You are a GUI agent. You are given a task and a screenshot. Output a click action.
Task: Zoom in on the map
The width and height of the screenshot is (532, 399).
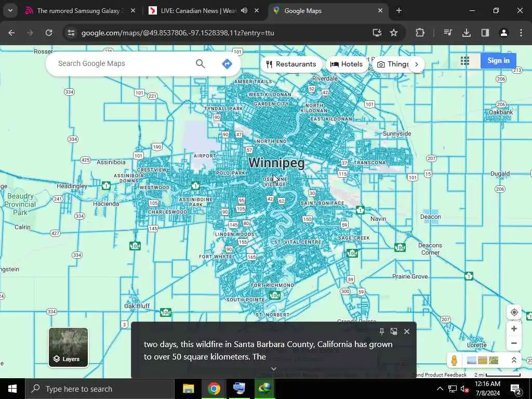tap(514, 328)
